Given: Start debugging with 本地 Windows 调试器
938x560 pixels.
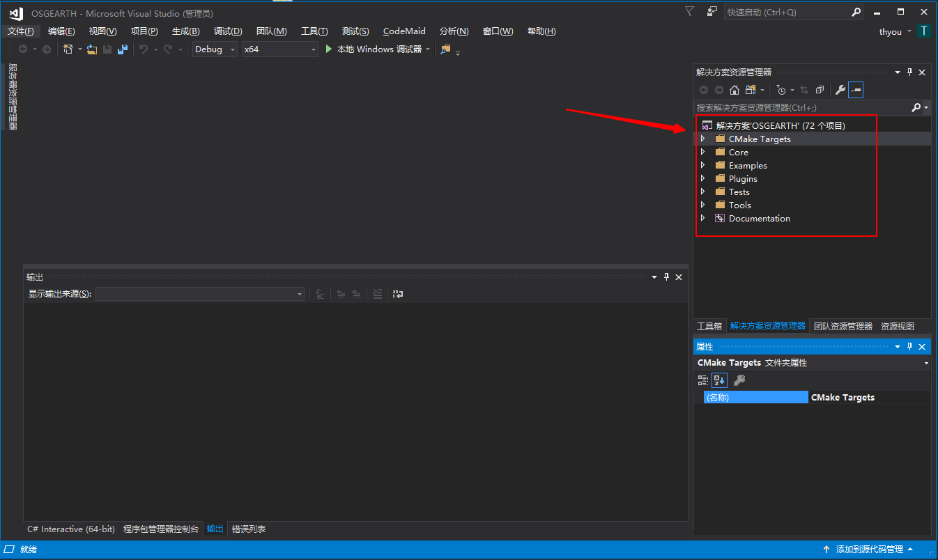Looking at the screenshot, I should pyautogui.click(x=374, y=49).
